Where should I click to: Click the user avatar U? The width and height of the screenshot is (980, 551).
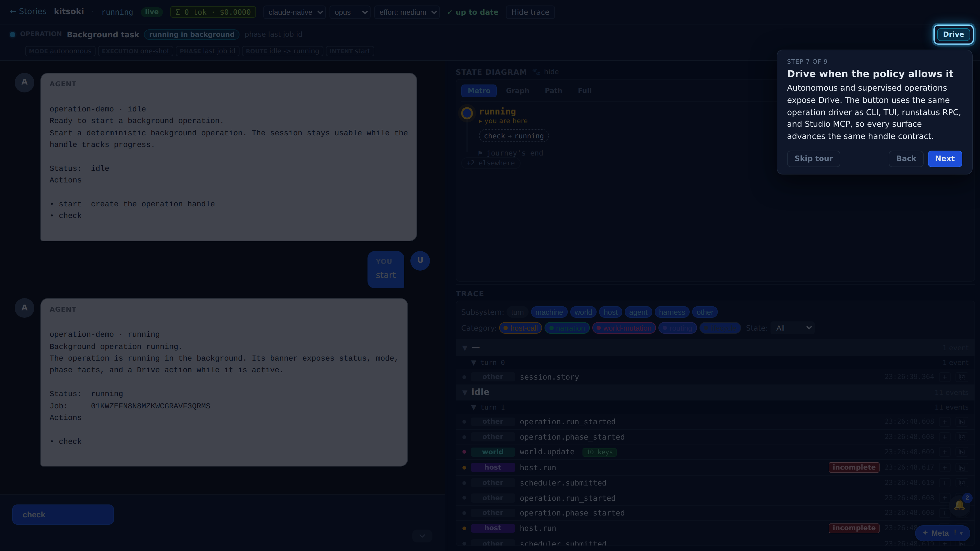pos(420,261)
